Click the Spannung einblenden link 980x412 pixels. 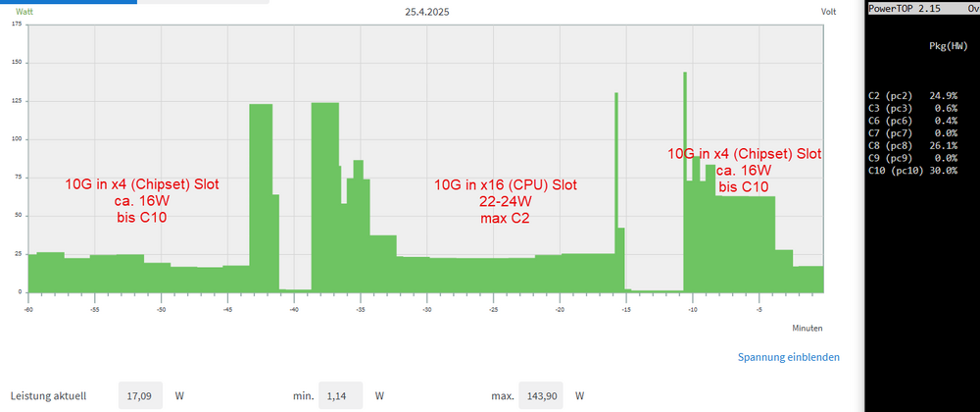click(x=789, y=358)
